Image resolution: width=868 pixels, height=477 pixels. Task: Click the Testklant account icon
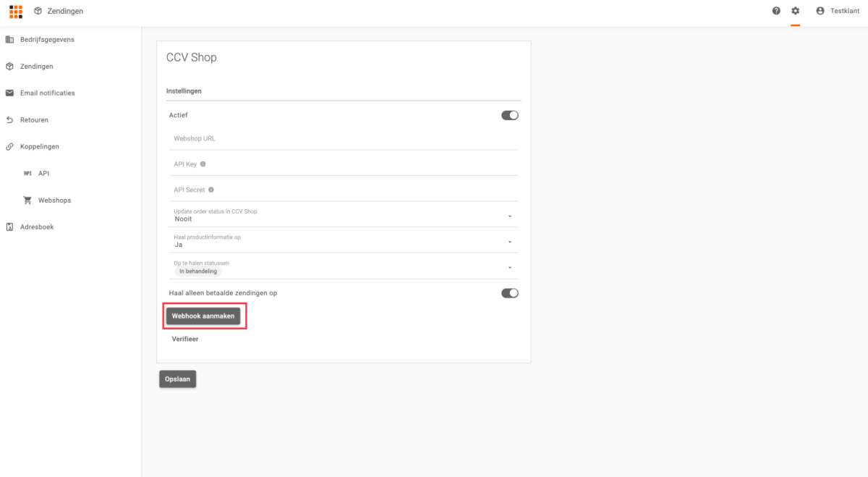point(820,11)
